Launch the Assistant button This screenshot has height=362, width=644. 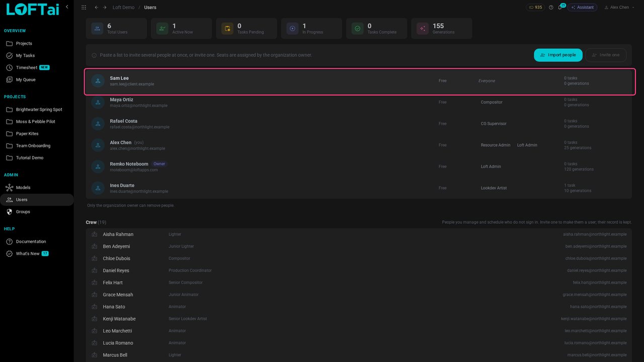point(582,8)
